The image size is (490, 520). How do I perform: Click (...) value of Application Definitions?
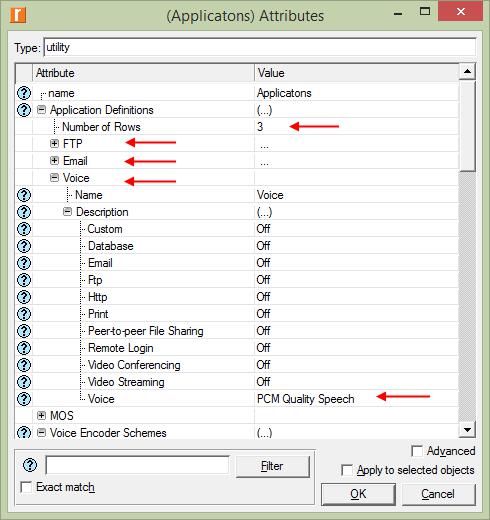click(x=264, y=110)
